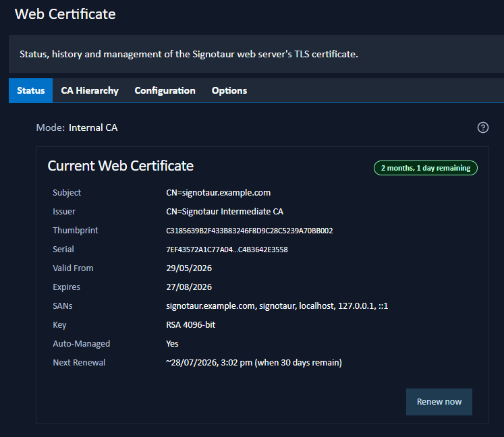Click the Auto-Managed value Yes
Screen dimensions: 504x437
[x=172, y=344]
